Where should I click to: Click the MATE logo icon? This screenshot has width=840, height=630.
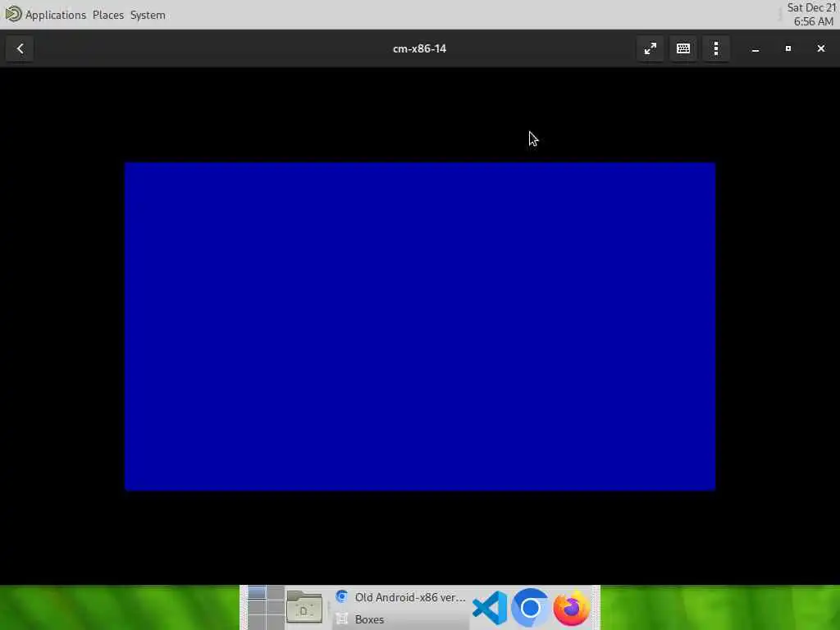13,14
